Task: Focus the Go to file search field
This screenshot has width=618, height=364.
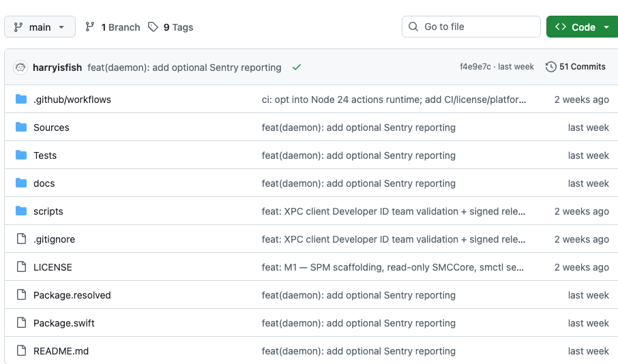Action: coord(471,27)
